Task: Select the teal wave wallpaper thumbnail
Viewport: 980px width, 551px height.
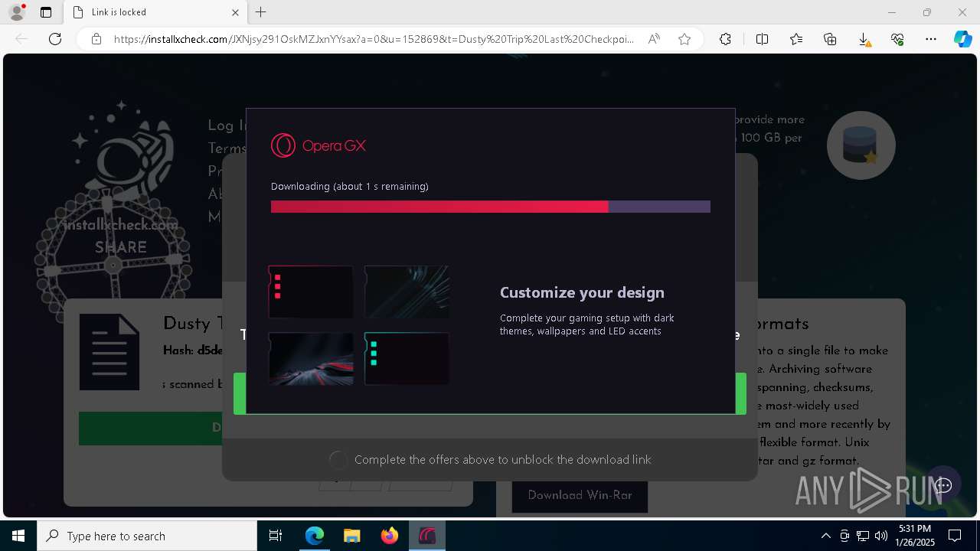Action: [407, 292]
